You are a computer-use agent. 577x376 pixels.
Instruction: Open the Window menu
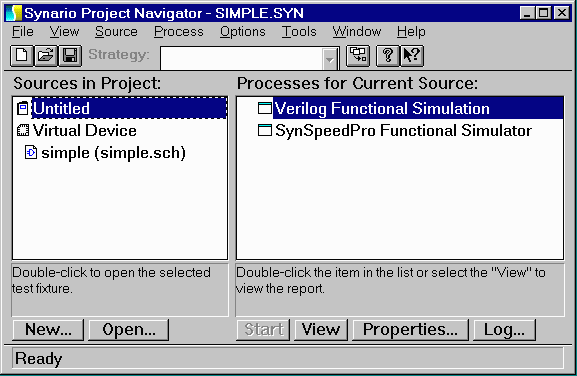click(357, 32)
